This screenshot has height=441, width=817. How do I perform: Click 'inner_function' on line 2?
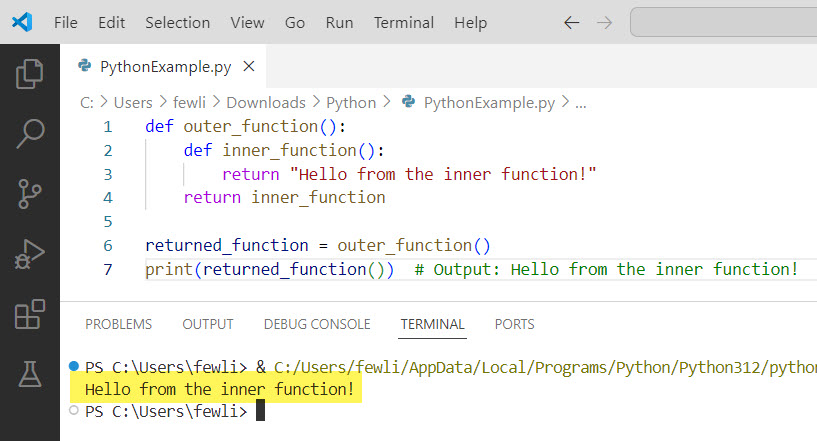pyautogui.click(x=289, y=151)
